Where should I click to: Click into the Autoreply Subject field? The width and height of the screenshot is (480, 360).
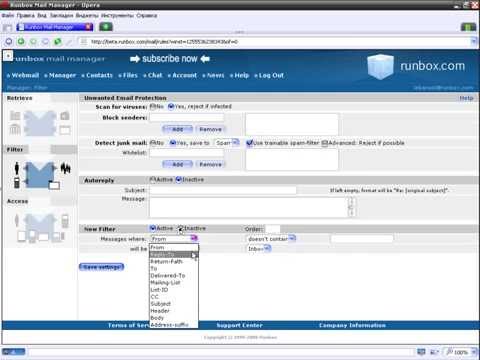[223, 190]
